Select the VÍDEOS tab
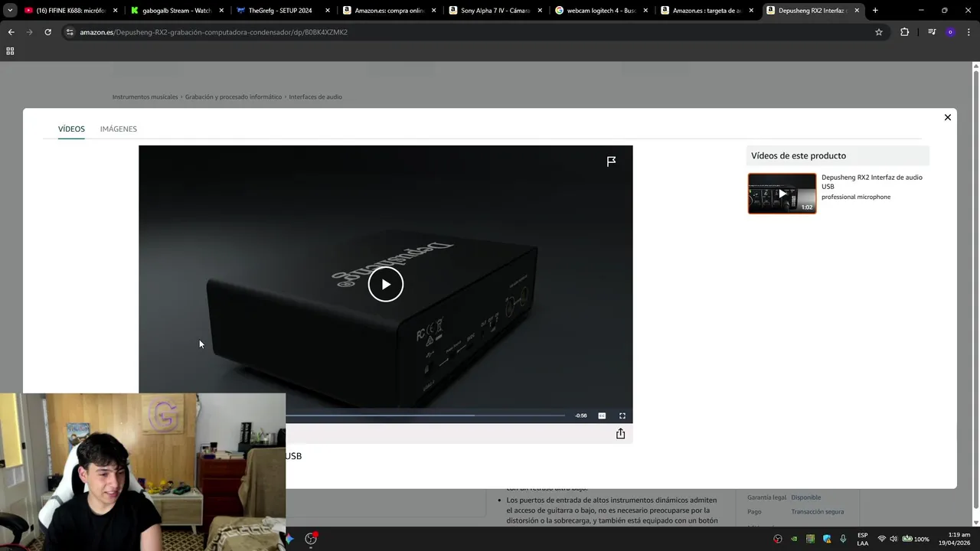980x551 pixels. pyautogui.click(x=71, y=129)
